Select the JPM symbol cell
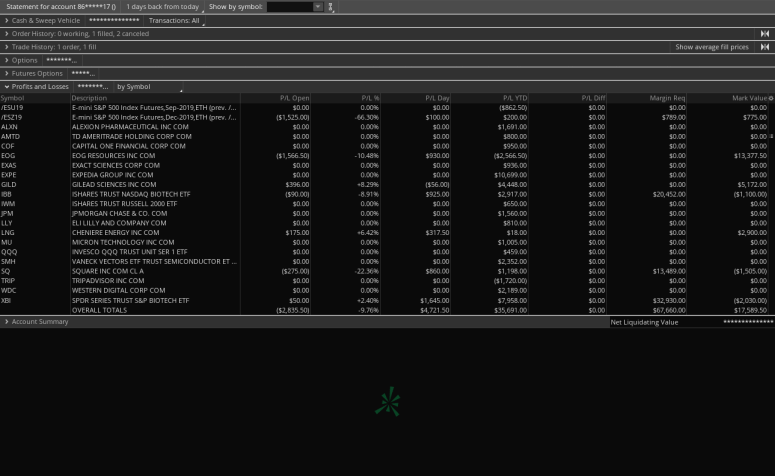This screenshot has width=775, height=476. 7,214
